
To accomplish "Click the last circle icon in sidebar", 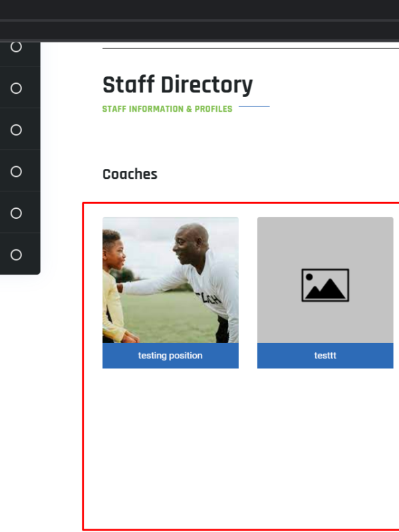I will tap(16, 255).
